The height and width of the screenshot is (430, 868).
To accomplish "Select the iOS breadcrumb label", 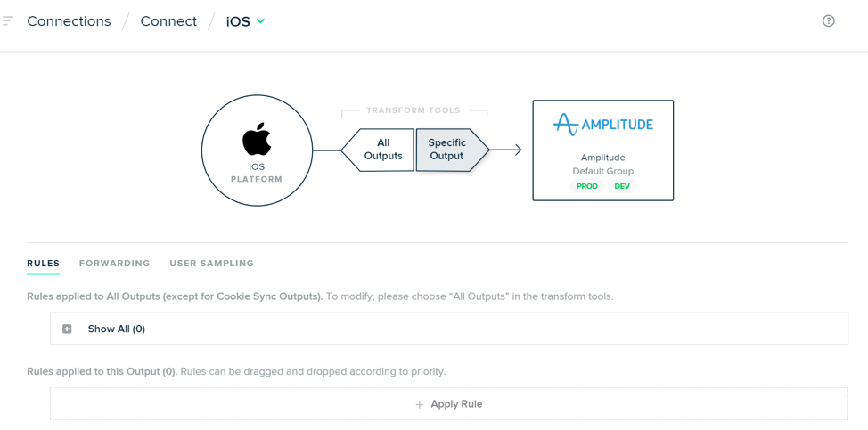I will (x=238, y=21).
